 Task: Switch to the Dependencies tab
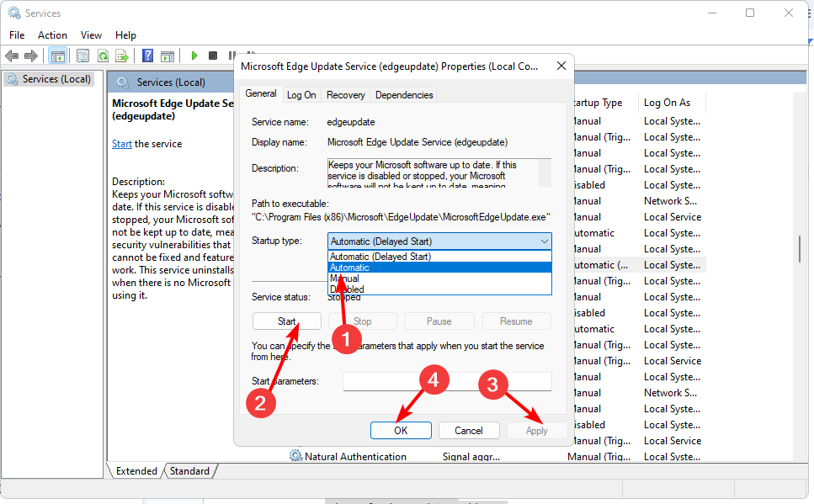[x=404, y=95]
